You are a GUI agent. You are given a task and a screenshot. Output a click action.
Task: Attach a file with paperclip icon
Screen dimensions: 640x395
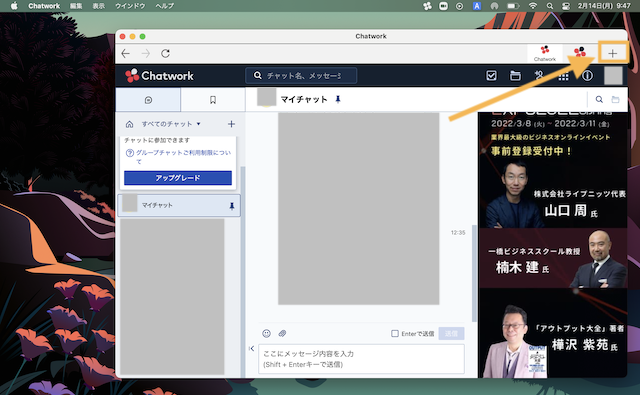coord(282,333)
